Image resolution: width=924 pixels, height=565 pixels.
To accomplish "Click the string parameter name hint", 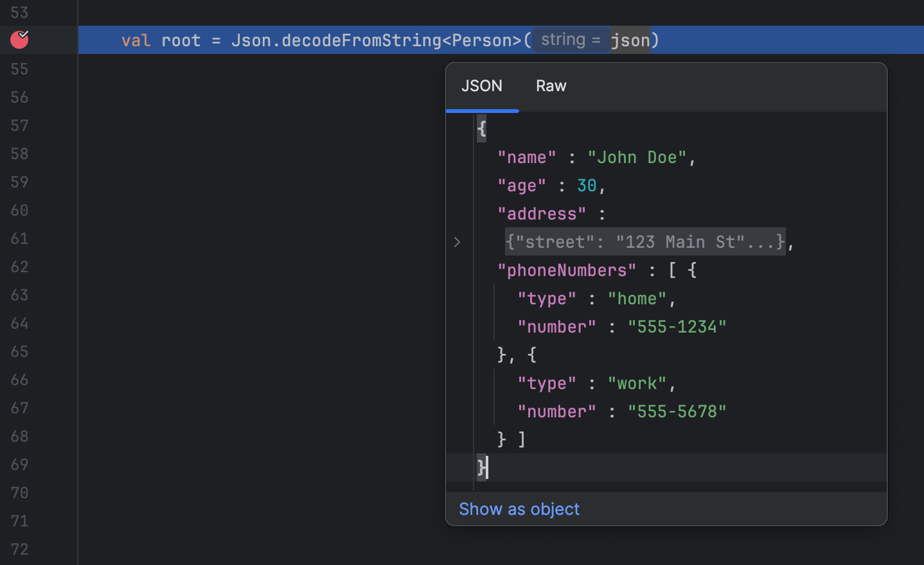I will (569, 39).
